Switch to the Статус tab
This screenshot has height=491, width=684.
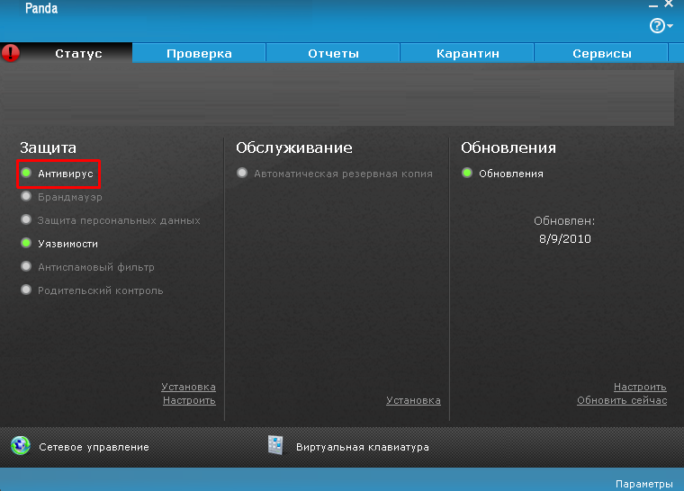point(79,53)
